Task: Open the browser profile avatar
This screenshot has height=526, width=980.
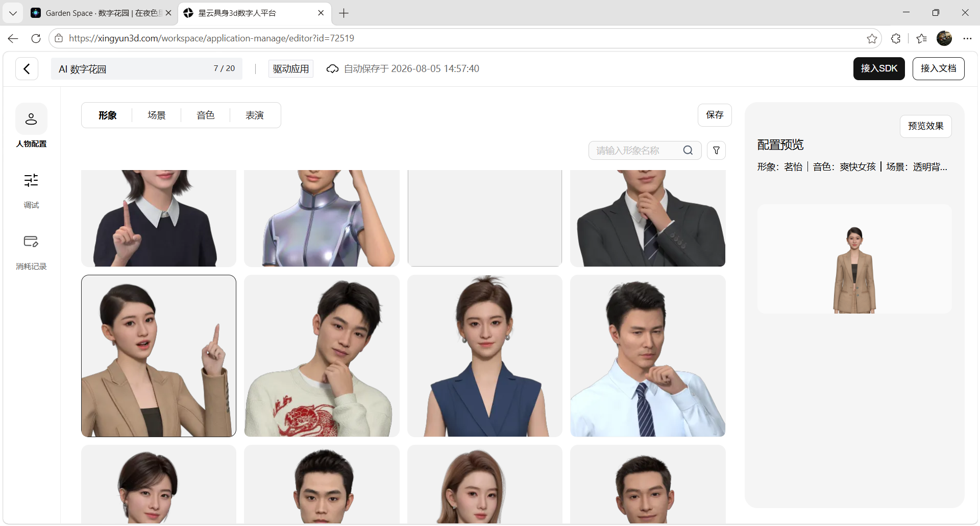Action: pyautogui.click(x=944, y=38)
